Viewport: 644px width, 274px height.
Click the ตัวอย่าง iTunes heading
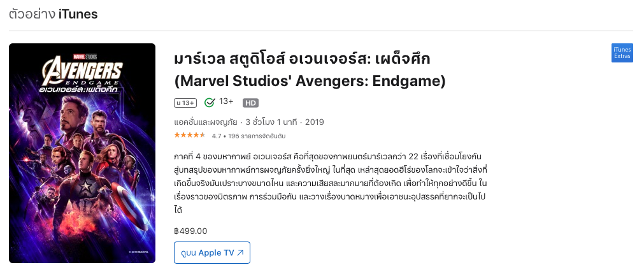(x=53, y=14)
